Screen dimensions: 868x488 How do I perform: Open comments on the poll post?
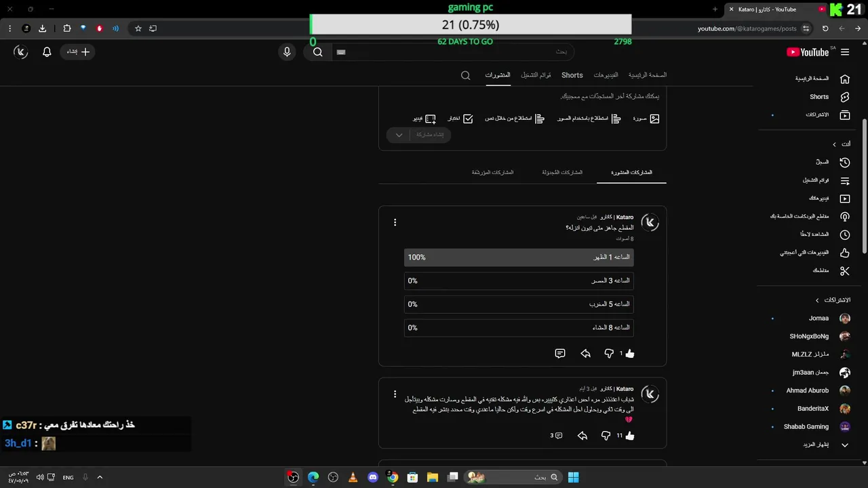pos(560,353)
